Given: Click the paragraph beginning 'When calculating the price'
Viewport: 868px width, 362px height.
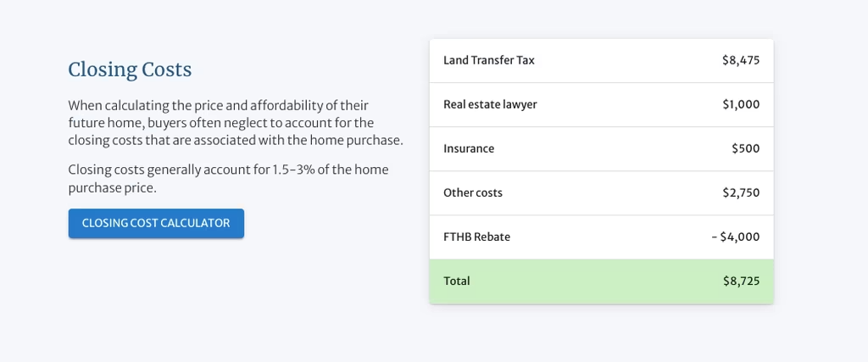Looking at the screenshot, I should coord(236,123).
